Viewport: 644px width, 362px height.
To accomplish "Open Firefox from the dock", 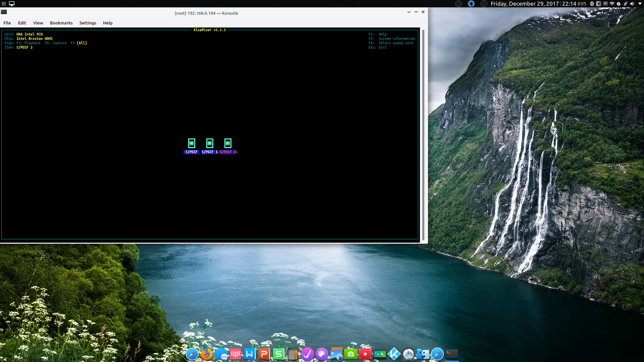I will [x=207, y=354].
